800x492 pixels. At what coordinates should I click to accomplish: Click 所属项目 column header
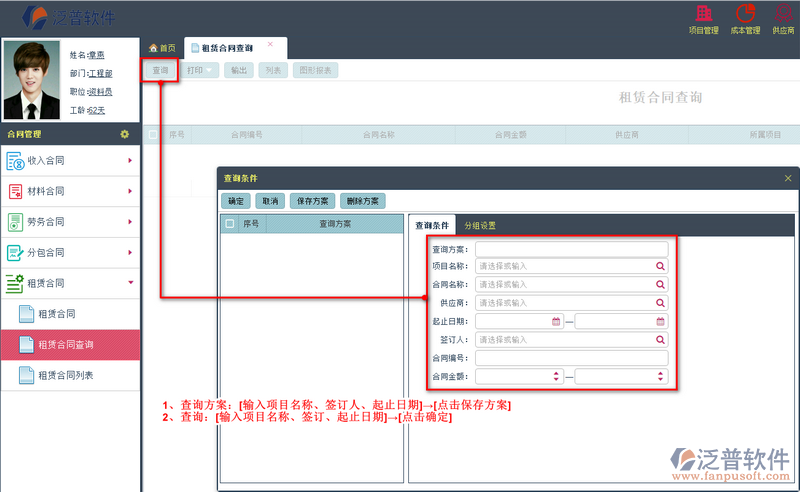pyautogui.click(x=765, y=135)
